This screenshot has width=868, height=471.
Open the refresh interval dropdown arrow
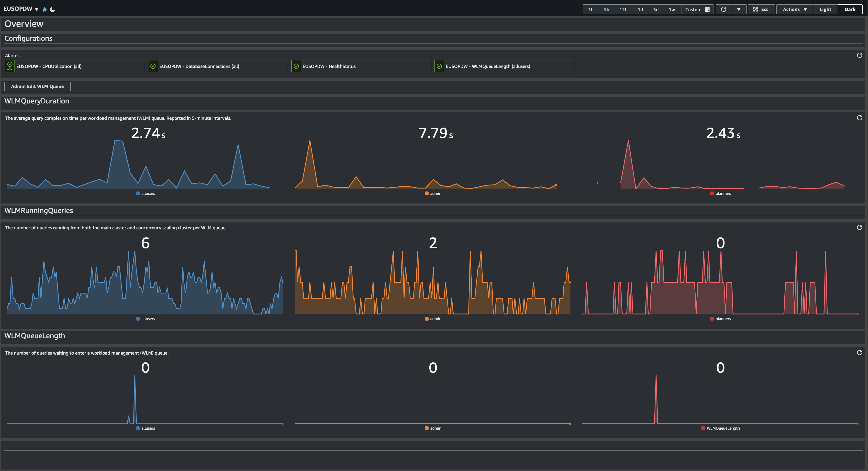739,10
